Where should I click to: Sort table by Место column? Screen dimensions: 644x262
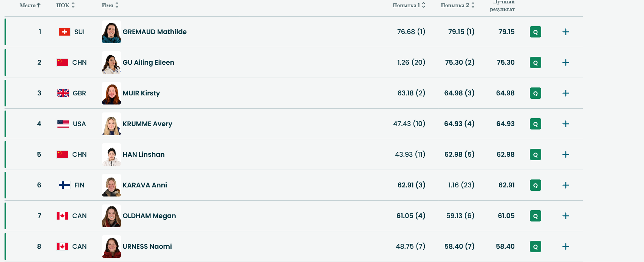pyautogui.click(x=30, y=5)
